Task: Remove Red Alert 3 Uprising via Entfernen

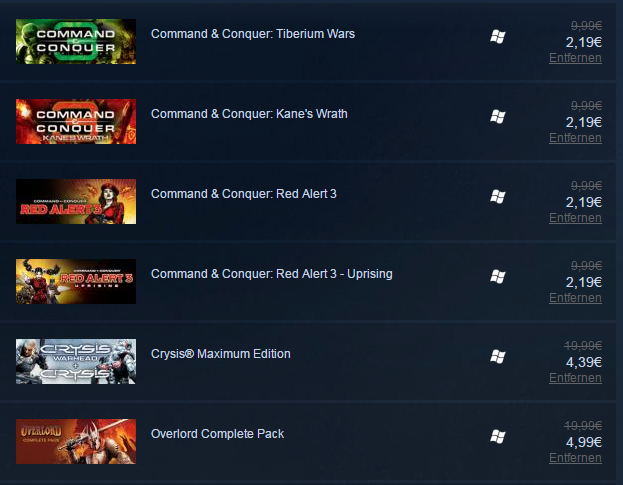Action: coord(575,298)
